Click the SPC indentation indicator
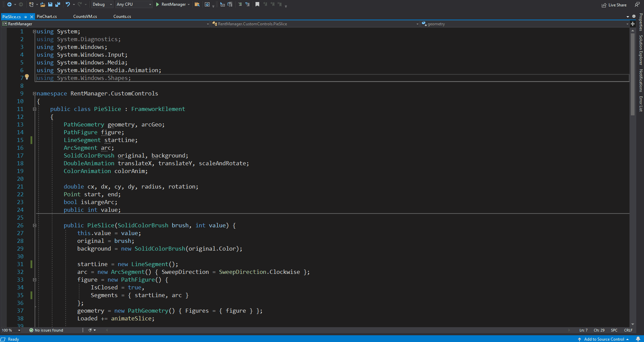Image resolution: width=644 pixels, height=342 pixels. (614, 330)
